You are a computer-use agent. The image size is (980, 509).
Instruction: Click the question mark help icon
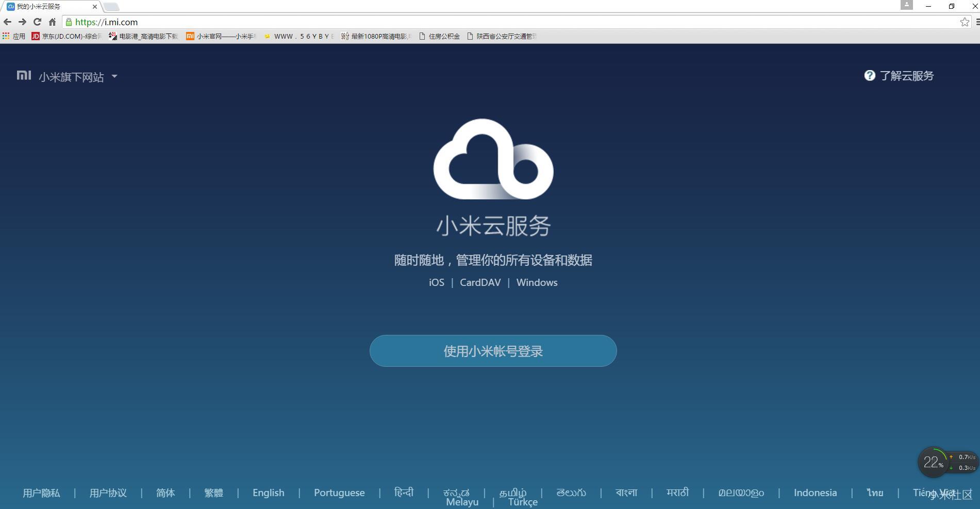(870, 76)
